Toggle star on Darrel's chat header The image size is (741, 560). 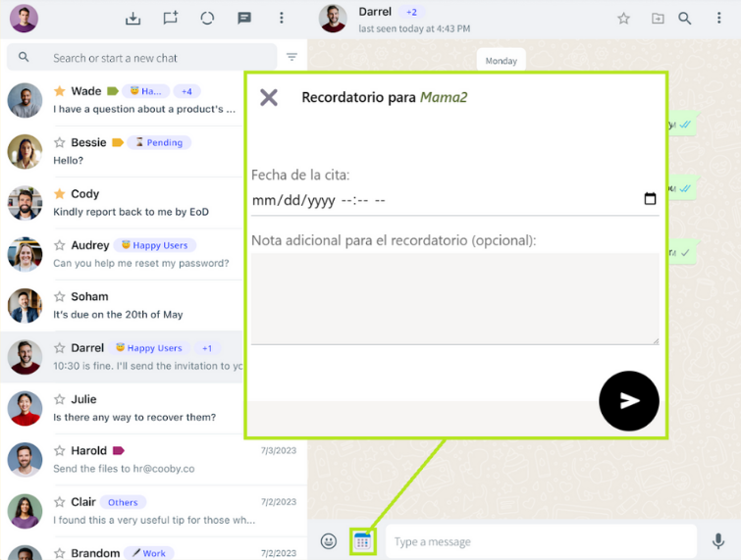[623, 18]
